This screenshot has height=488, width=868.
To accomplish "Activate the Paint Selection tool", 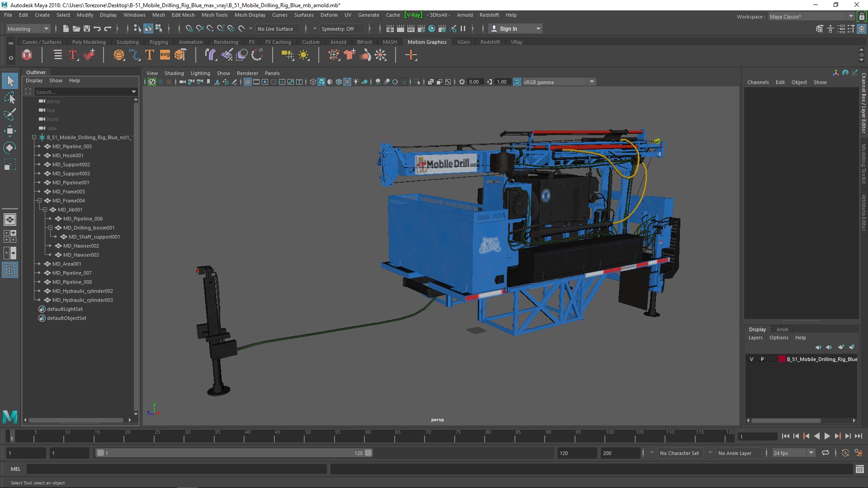I will (x=10, y=114).
